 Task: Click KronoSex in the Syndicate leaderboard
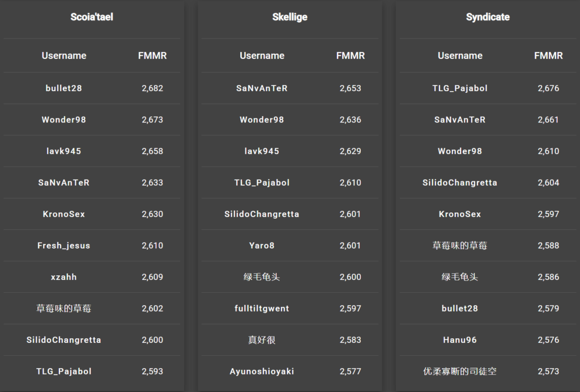point(460,214)
